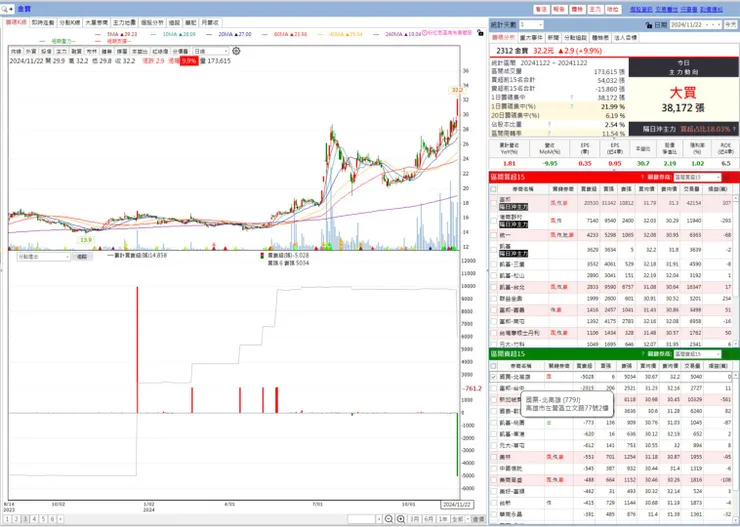Click the 2024/11/22 date marker on chart axis
The image size is (740, 527).
pyautogui.click(x=457, y=504)
